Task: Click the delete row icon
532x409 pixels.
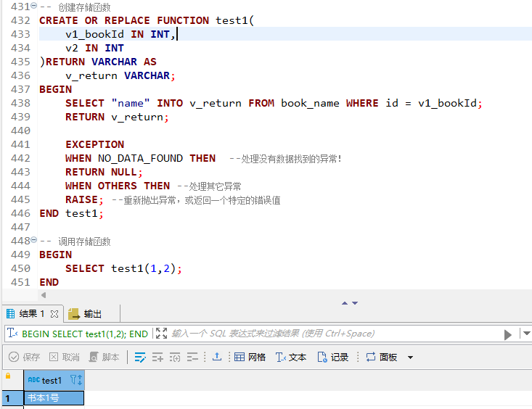Action: [192, 357]
